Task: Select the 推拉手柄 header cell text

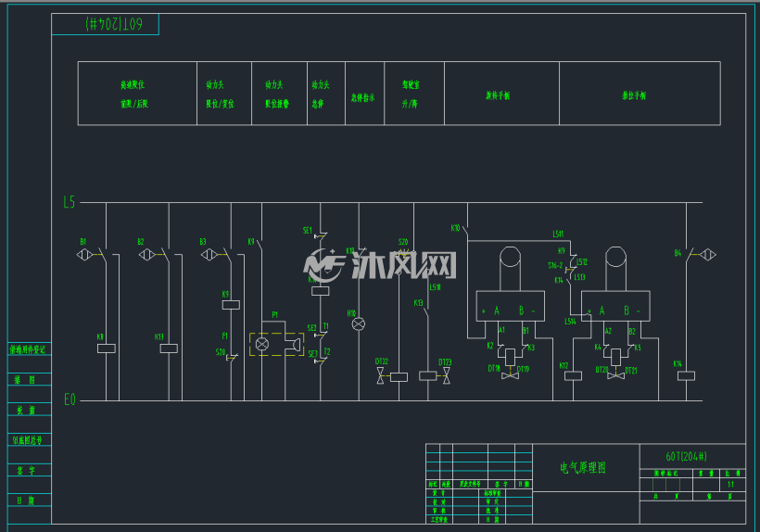Action: (634, 95)
